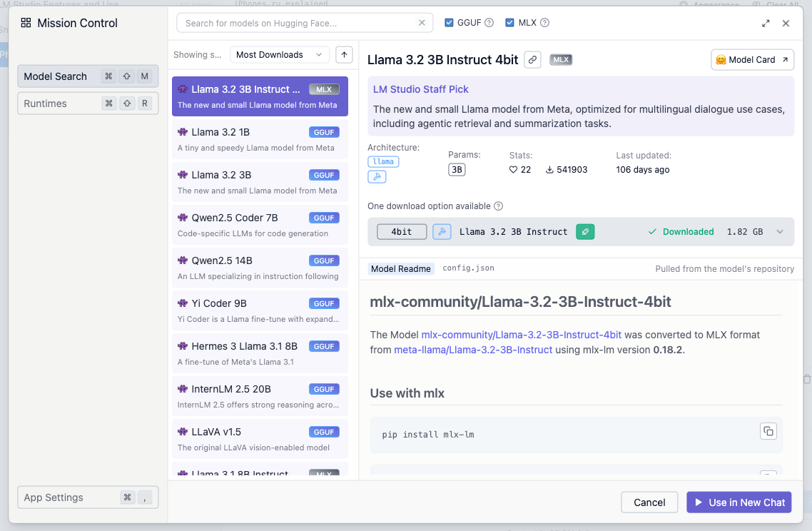Viewport: 812px width, 531px height.
Task: Reverse sort order with the arrow button
Action: click(x=344, y=55)
